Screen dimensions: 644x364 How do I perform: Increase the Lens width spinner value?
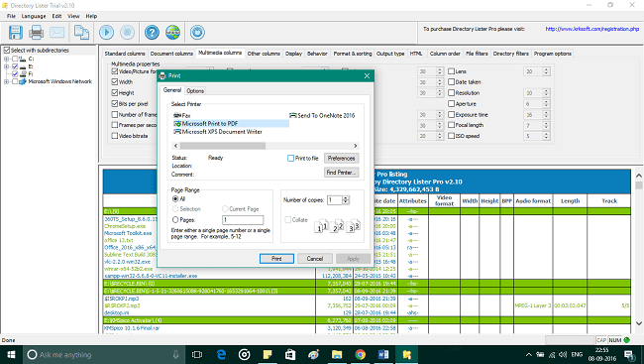[x=546, y=69]
